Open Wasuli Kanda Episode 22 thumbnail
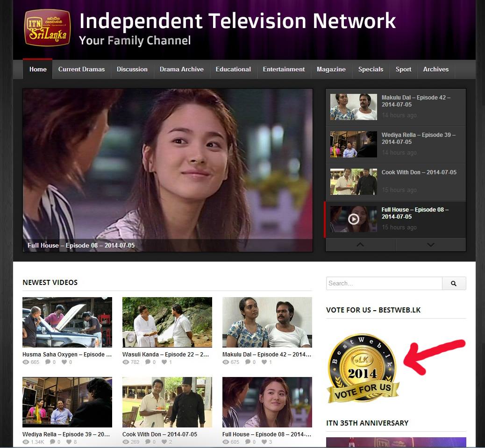 point(167,322)
